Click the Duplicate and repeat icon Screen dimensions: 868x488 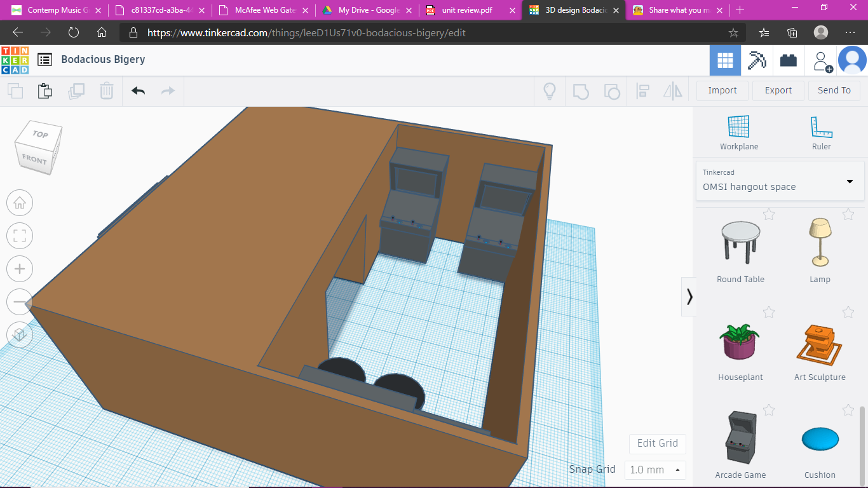[76, 91]
